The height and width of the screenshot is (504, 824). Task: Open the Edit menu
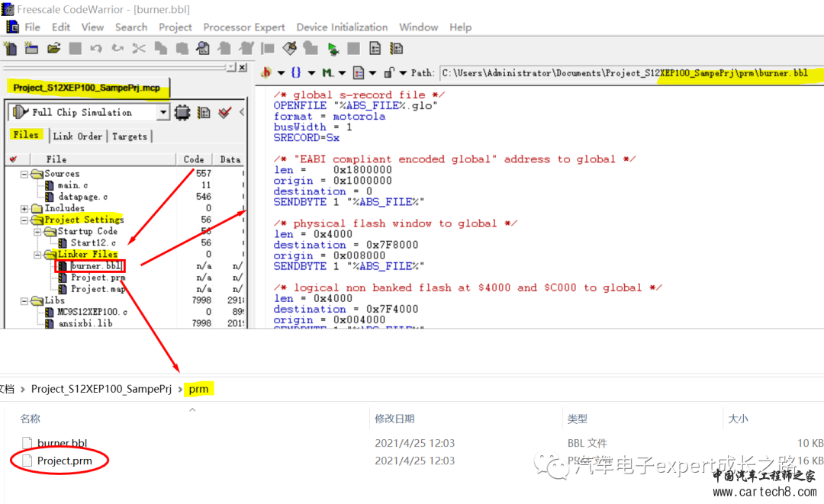tap(61, 27)
